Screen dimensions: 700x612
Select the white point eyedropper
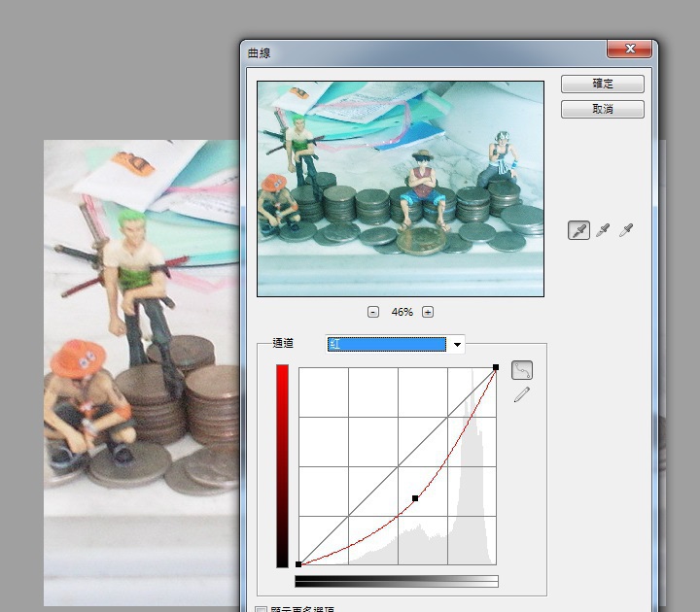626,230
